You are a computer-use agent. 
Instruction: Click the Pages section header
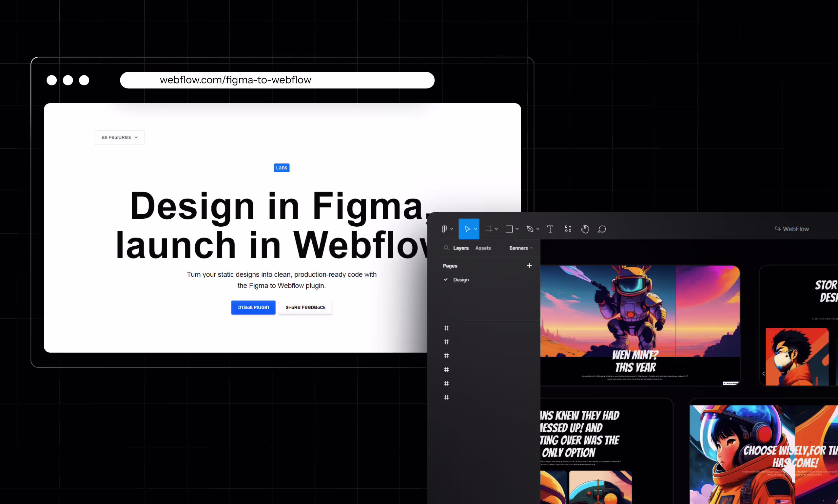450,266
